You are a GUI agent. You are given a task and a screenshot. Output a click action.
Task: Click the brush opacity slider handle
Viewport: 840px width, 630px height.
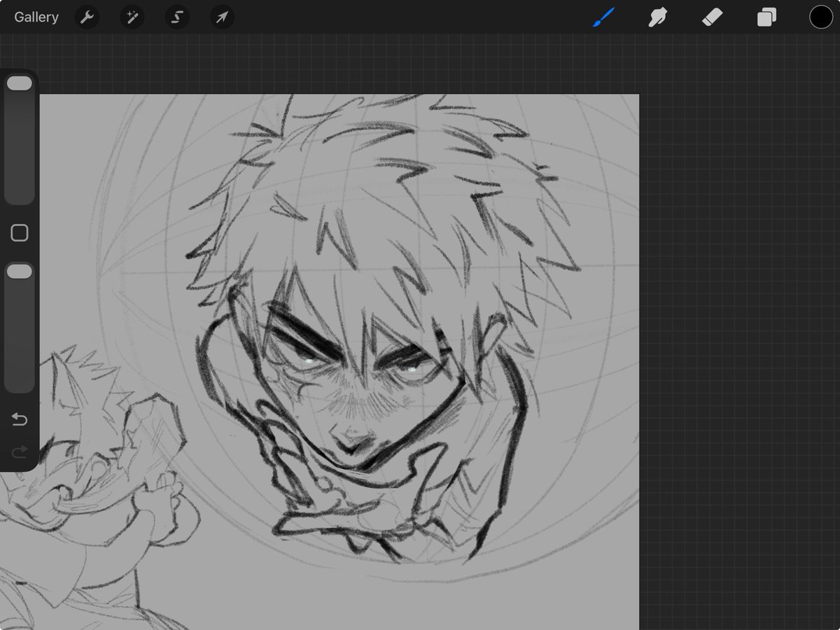[19, 272]
